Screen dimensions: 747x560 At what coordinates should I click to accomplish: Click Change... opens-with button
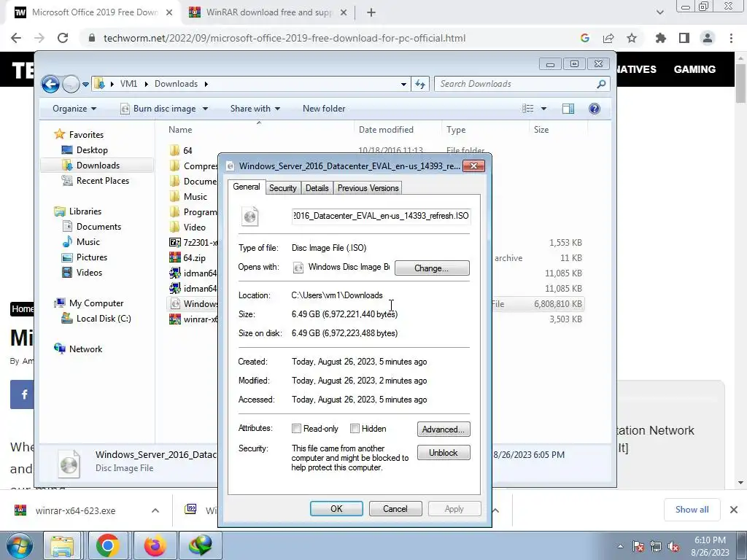click(x=432, y=268)
